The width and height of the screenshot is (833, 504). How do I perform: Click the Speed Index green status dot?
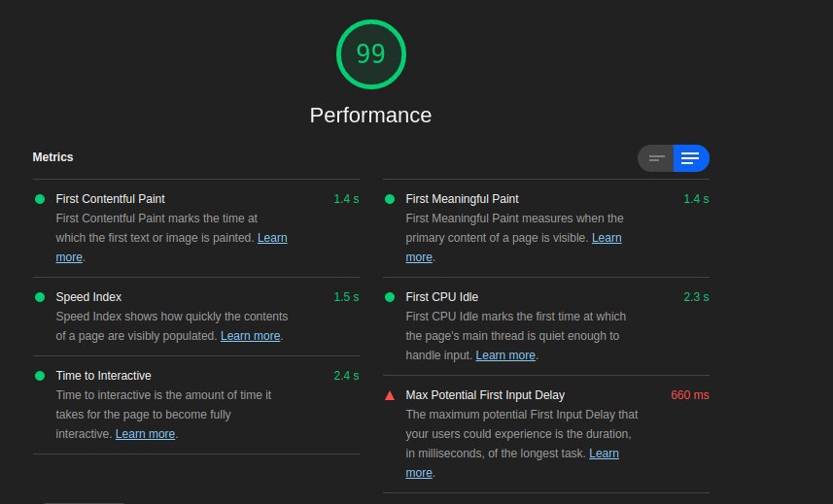40,297
